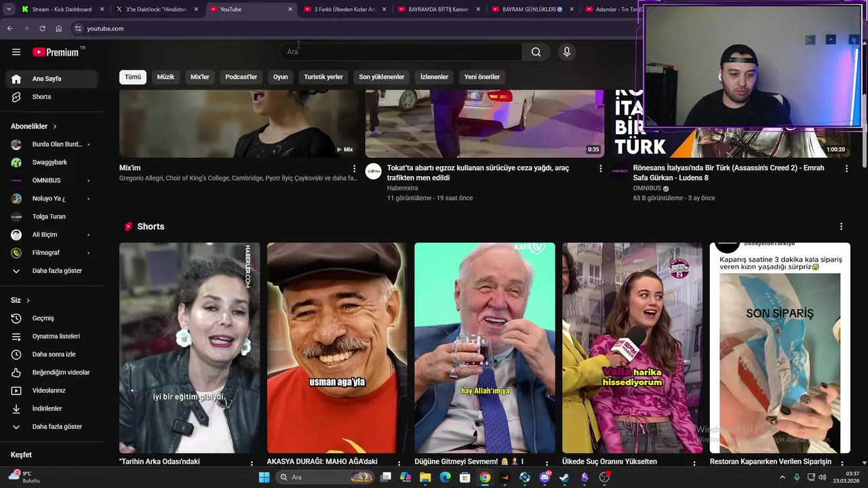Open 'Tokat'ta abartı egzoz' video title
Viewport: 868px width, 488px height.
click(x=478, y=173)
